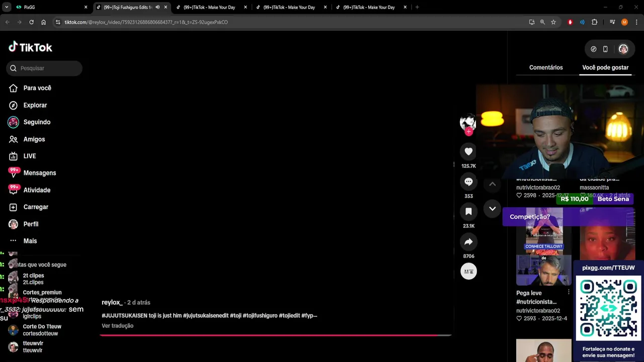This screenshot has height=362, width=644.
Task: Click the home icon beside Para você
Action: pyautogui.click(x=14, y=88)
